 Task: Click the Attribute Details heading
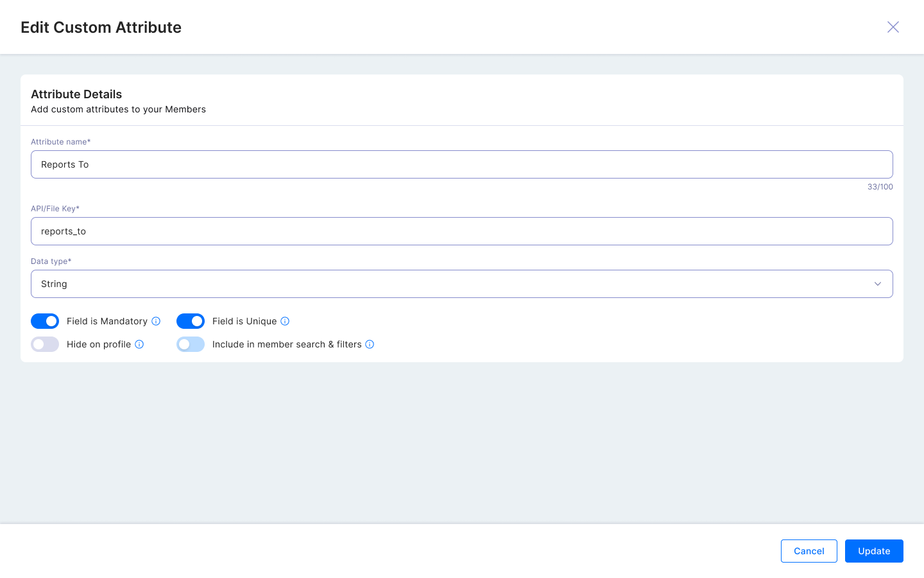(76, 94)
